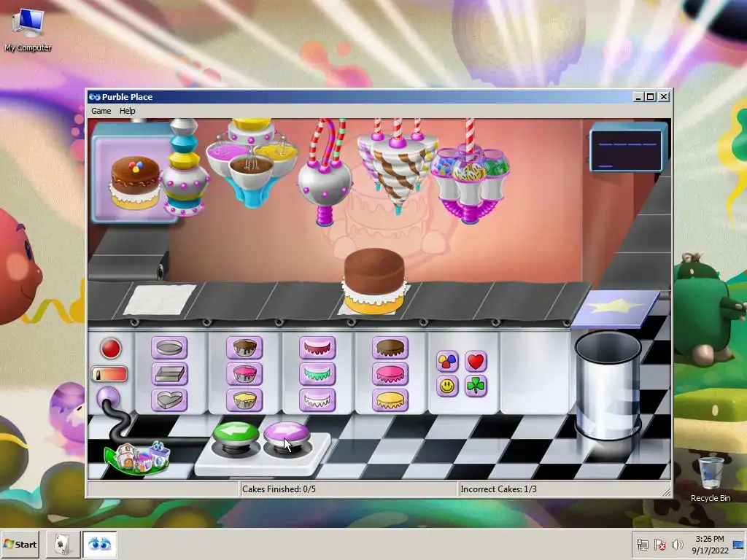Select the round cake pan shape
The height and width of the screenshot is (560, 747).
click(169, 348)
